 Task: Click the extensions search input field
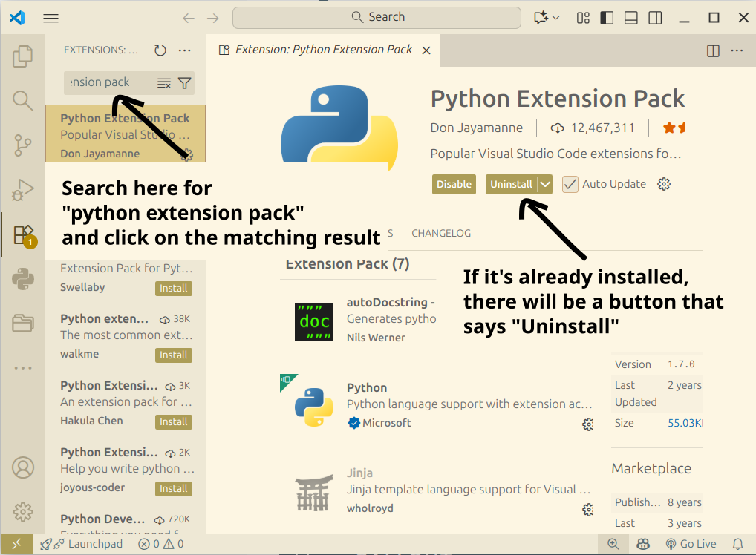point(108,82)
